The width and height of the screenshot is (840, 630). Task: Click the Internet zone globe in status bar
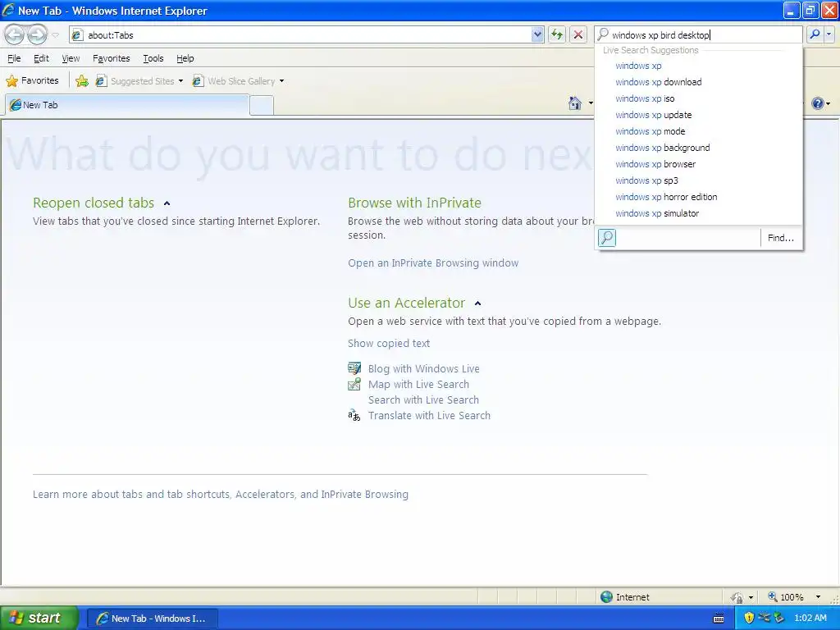click(x=606, y=597)
